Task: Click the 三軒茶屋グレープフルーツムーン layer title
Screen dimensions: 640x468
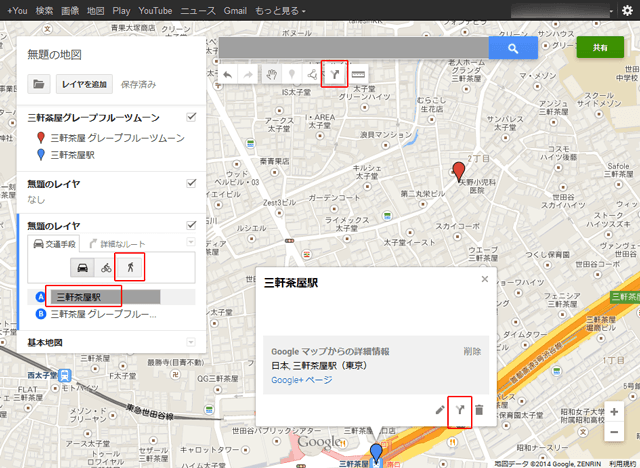Action: click(x=93, y=118)
